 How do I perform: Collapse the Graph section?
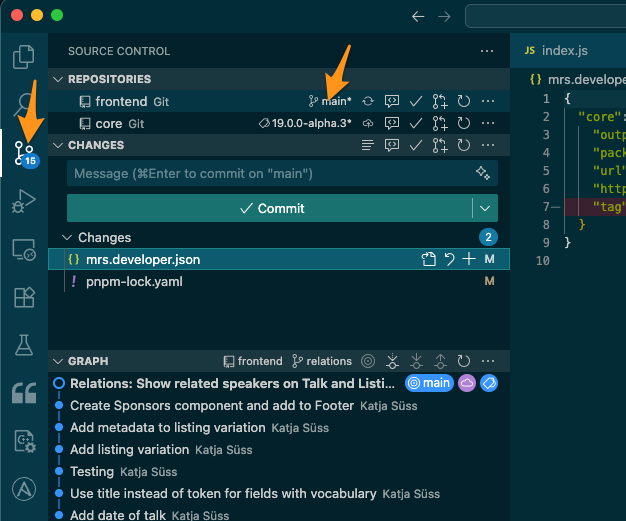tap(58, 361)
